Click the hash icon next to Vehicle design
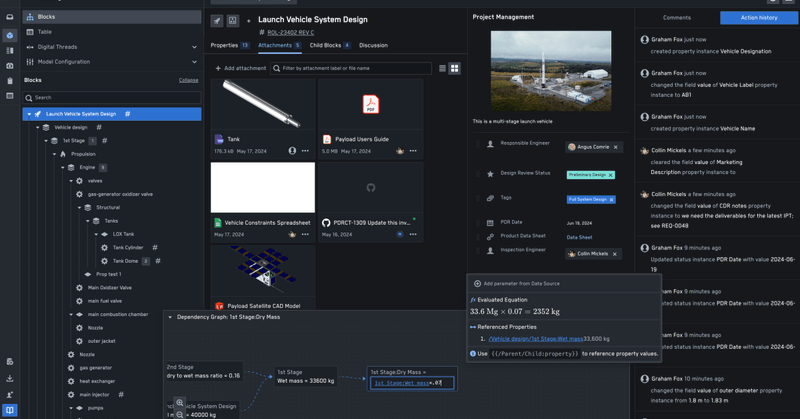Screen dimensions: 800x419 point(99,127)
